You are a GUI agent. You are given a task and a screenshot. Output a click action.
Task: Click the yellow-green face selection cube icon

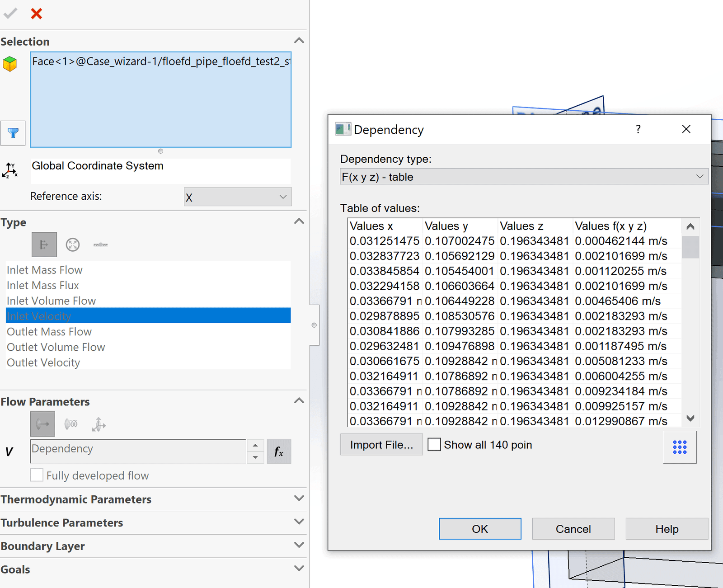[10, 64]
